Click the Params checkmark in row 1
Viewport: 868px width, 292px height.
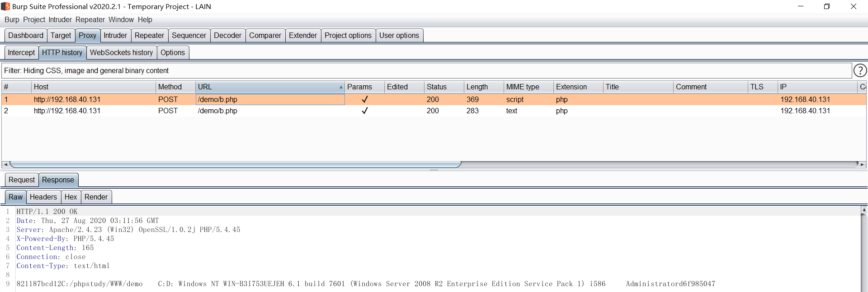(x=364, y=99)
